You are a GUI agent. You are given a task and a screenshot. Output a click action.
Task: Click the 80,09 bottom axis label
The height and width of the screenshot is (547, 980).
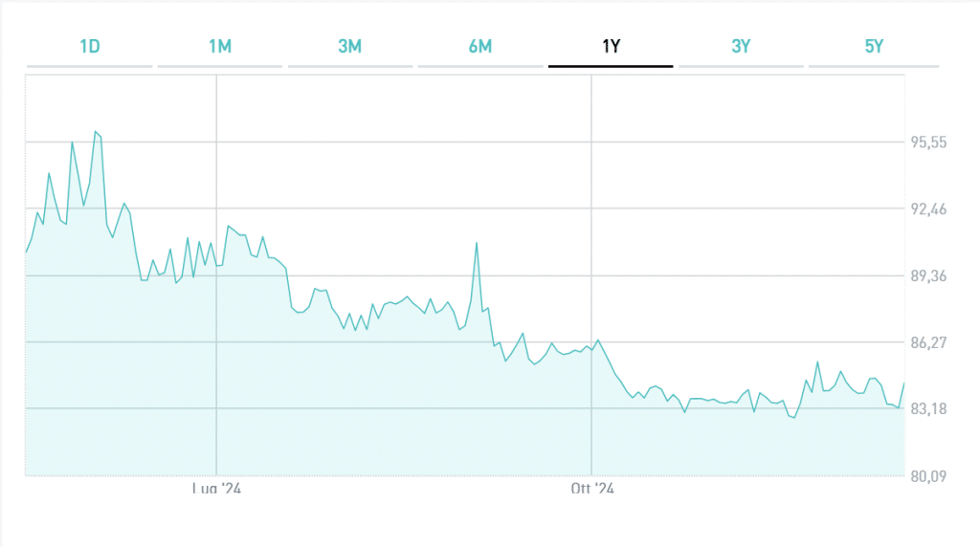click(928, 475)
